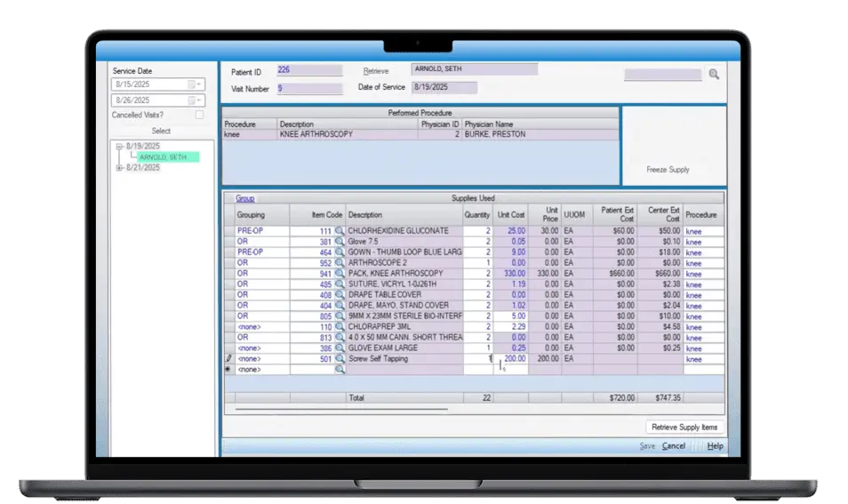Open item lookup for code 408
The width and height of the screenshot is (848, 504).
pos(339,295)
